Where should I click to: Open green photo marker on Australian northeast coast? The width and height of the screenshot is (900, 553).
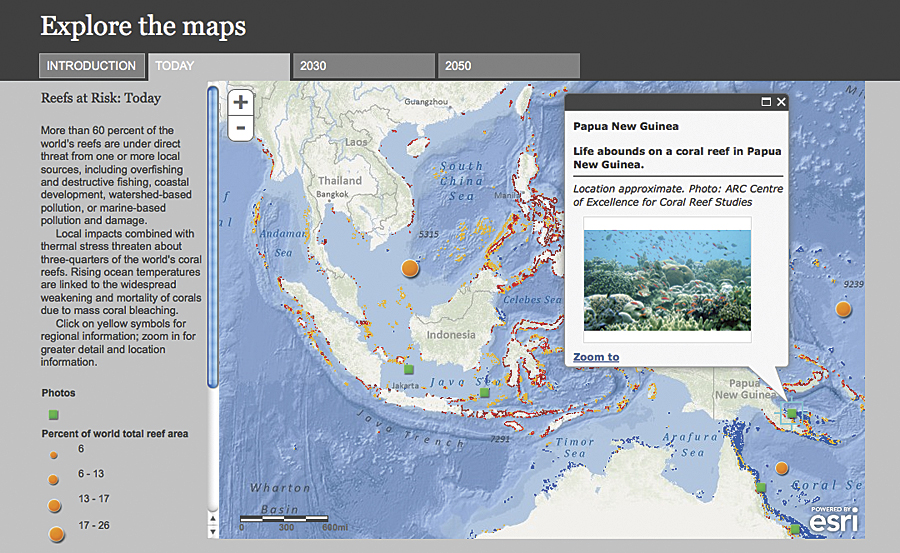pyautogui.click(x=761, y=488)
